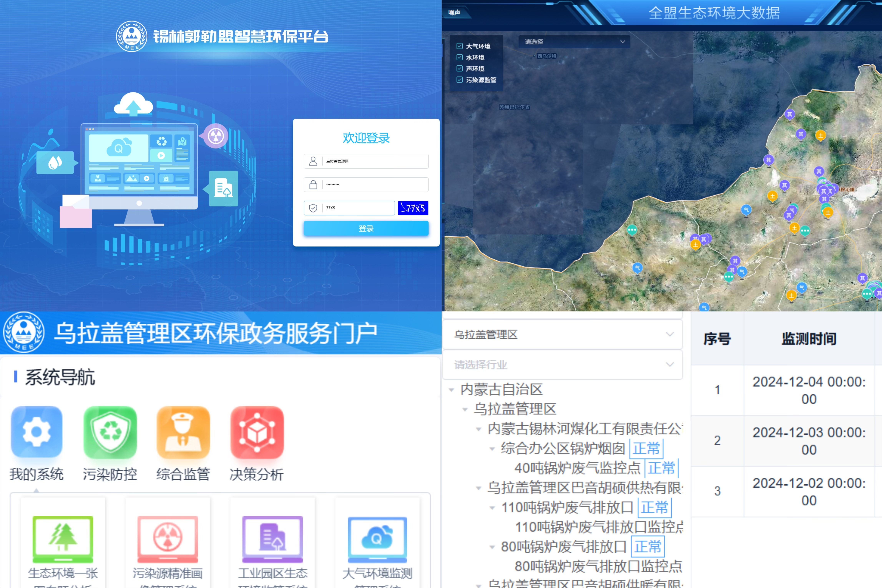Click the shield icon beside the captcha
882x588 pixels.
(x=313, y=208)
